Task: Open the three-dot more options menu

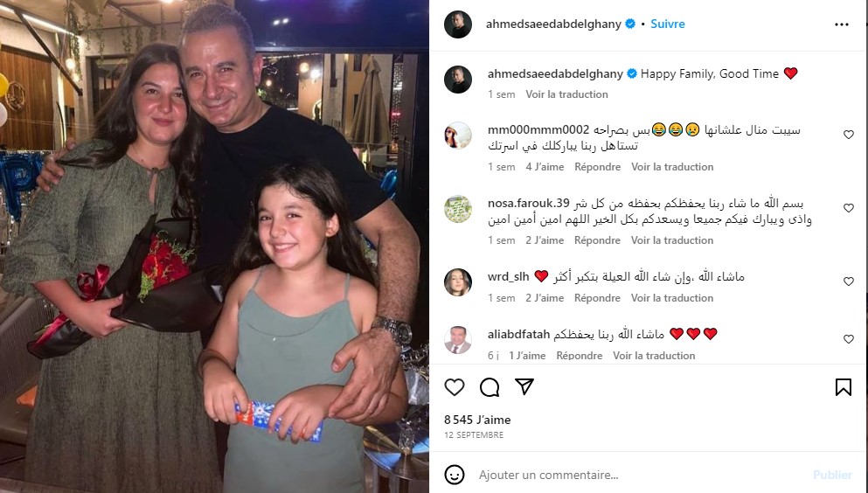Action: click(x=842, y=24)
